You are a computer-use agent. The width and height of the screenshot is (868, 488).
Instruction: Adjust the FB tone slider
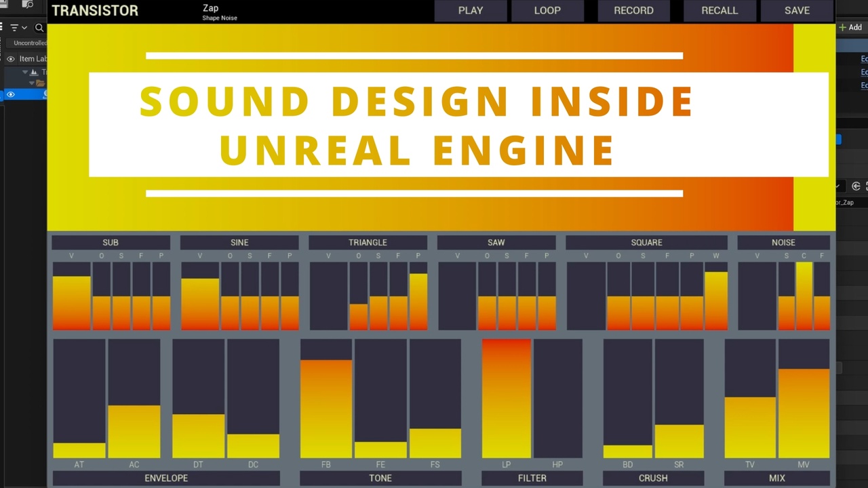(326, 399)
